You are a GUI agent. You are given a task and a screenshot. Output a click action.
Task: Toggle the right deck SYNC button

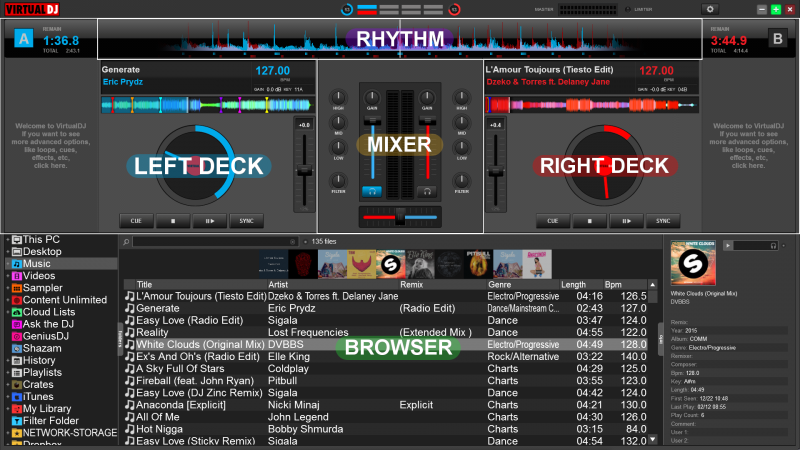[663, 221]
